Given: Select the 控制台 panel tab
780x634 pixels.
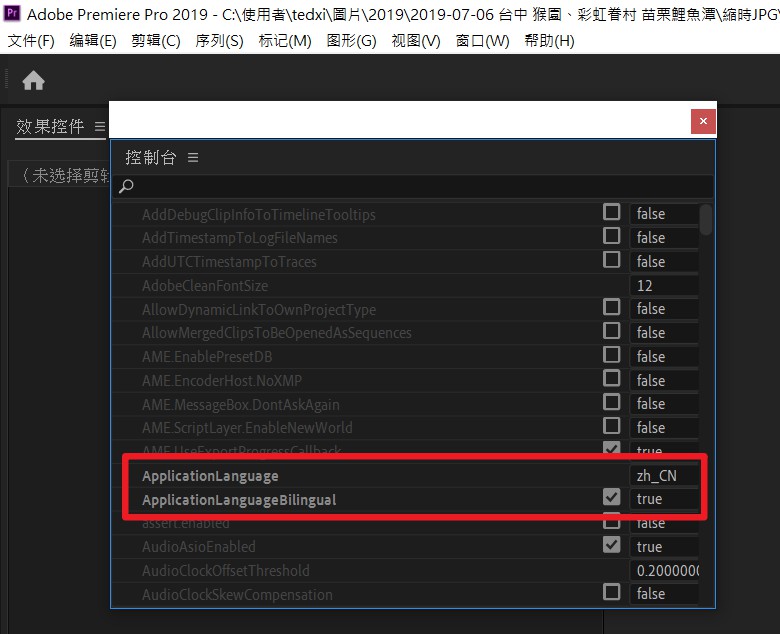Looking at the screenshot, I should pyautogui.click(x=151, y=158).
